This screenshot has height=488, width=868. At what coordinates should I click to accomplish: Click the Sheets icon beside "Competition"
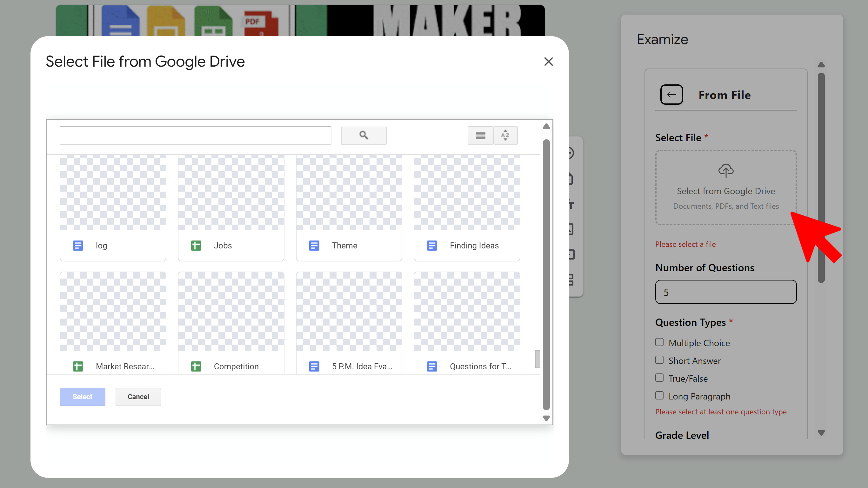tap(196, 366)
